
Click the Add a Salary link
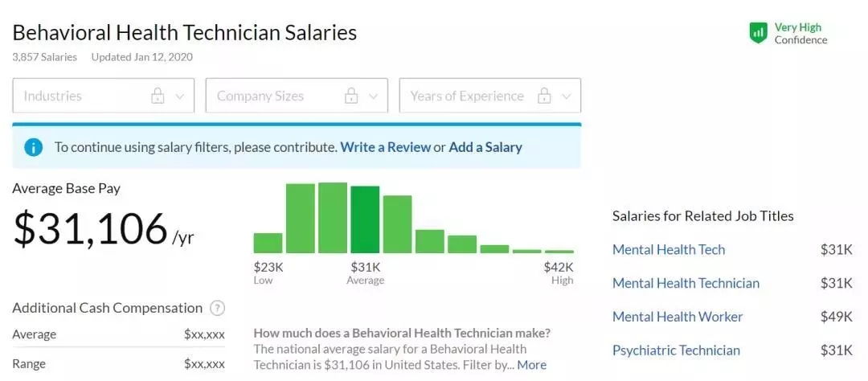[x=485, y=147]
